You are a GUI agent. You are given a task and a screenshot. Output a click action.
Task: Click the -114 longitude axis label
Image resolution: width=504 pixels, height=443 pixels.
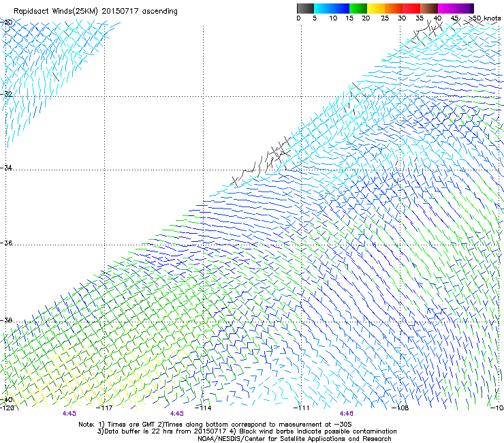[203, 408]
